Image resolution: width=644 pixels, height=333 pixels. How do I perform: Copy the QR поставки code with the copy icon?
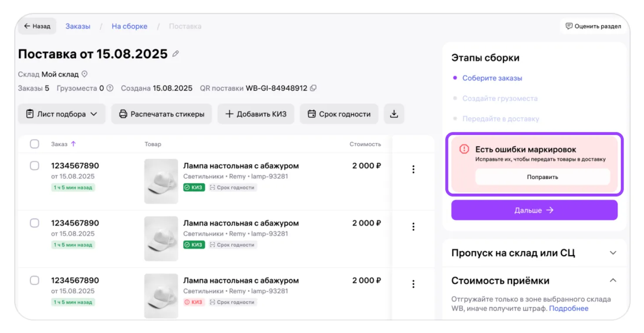(313, 88)
